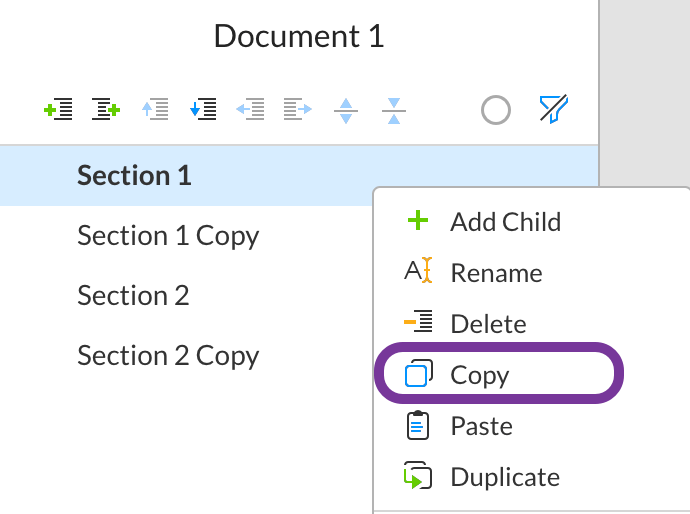Viewport: 690px width, 514px height.
Task: Open Section 1 Copy in outline
Action: click(x=168, y=236)
